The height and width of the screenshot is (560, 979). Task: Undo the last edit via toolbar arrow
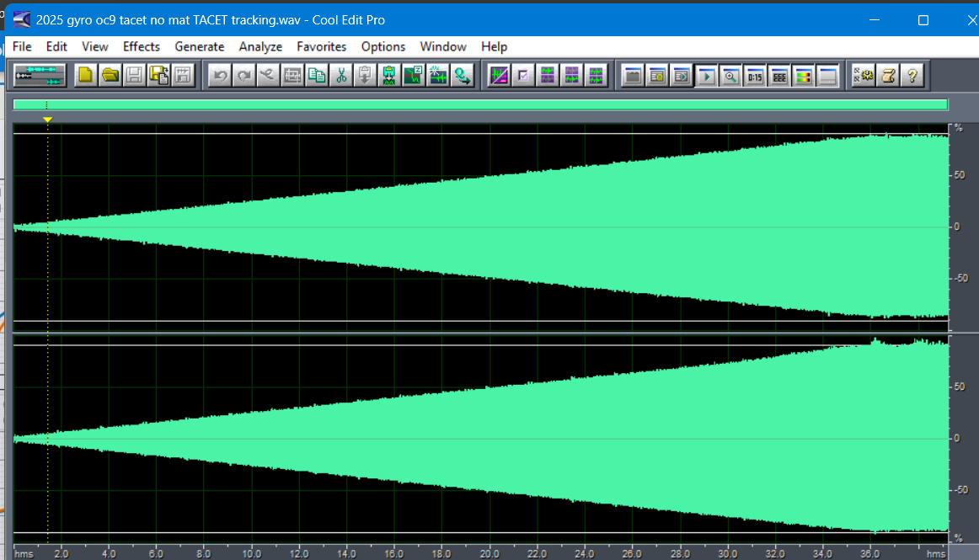click(x=220, y=76)
